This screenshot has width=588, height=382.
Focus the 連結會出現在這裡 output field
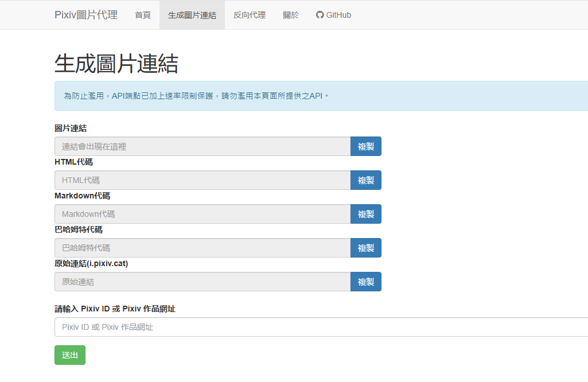click(203, 146)
